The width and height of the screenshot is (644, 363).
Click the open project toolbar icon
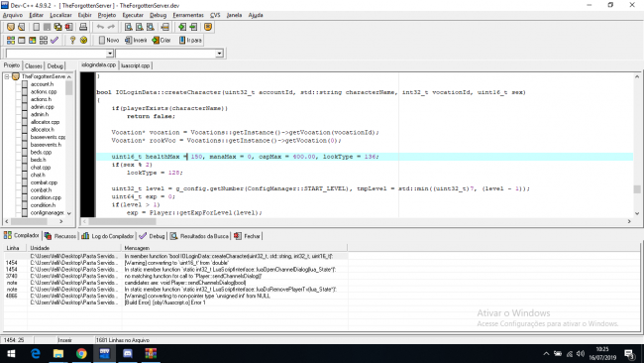pyautogui.click(x=22, y=27)
